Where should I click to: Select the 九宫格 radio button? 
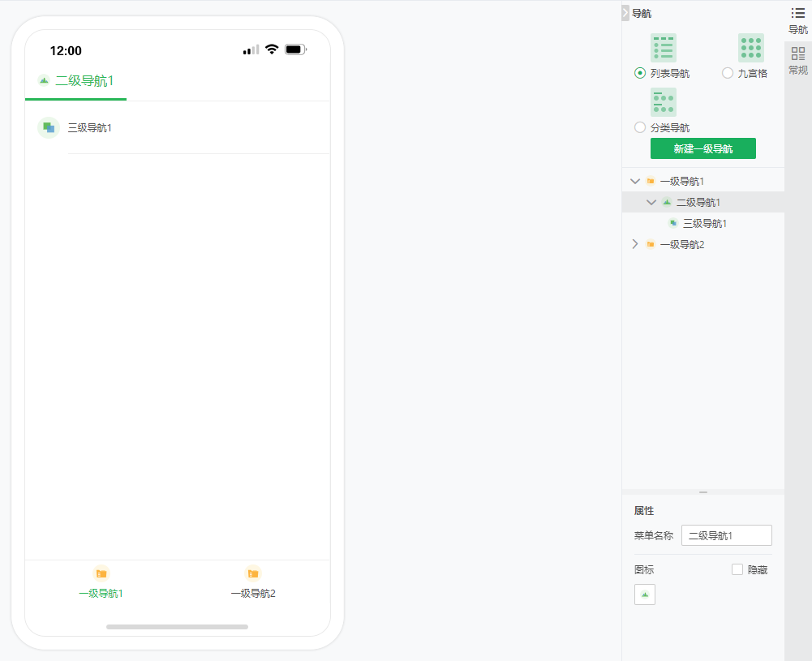pyautogui.click(x=728, y=72)
